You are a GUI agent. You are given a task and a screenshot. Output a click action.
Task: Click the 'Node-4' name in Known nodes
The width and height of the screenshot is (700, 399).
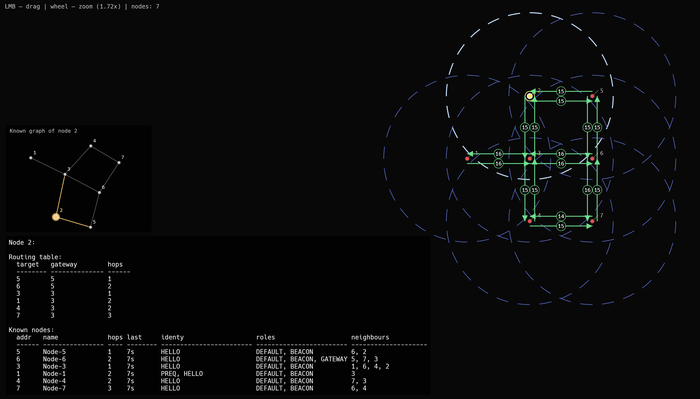[54, 381]
